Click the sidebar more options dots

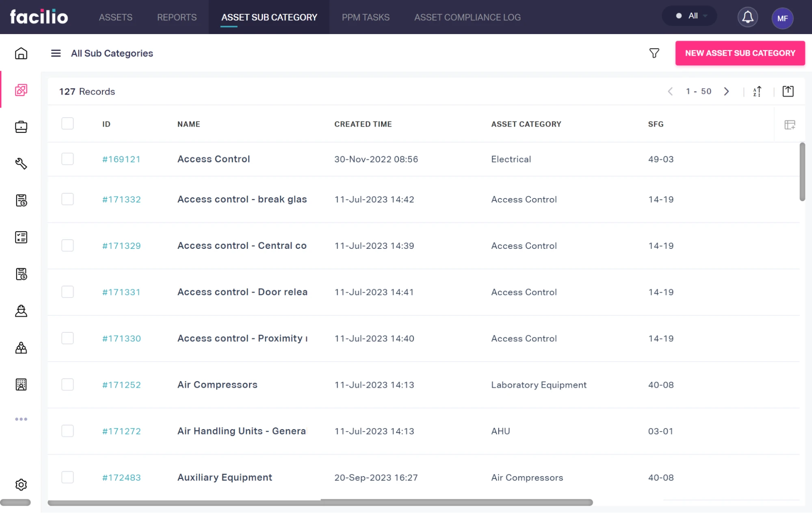[x=21, y=419]
